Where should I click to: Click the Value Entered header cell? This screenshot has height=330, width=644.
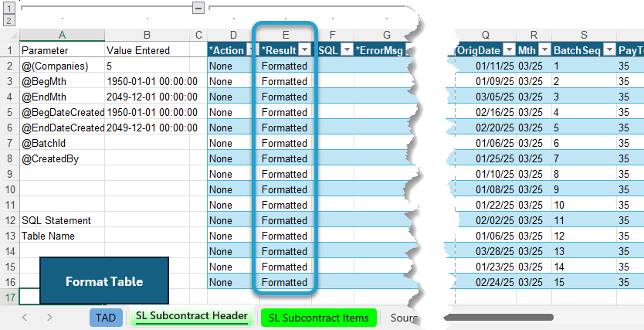click(x=147, y=50)
